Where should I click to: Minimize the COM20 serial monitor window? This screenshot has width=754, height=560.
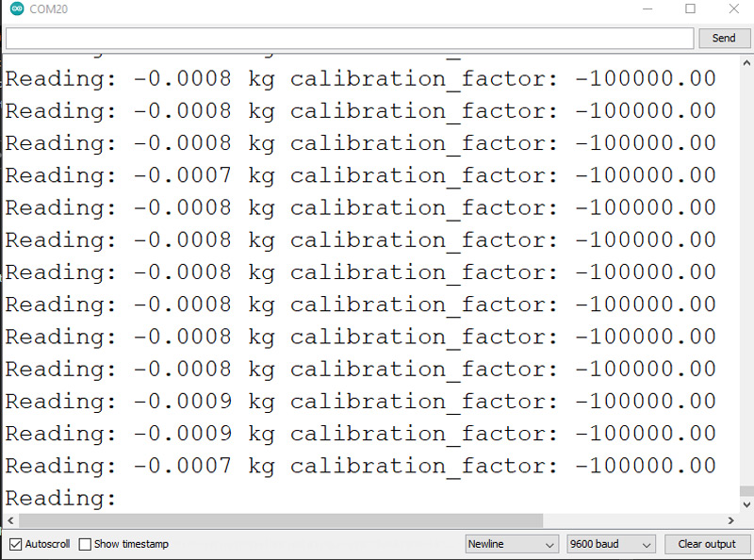(x=647, y=9)
